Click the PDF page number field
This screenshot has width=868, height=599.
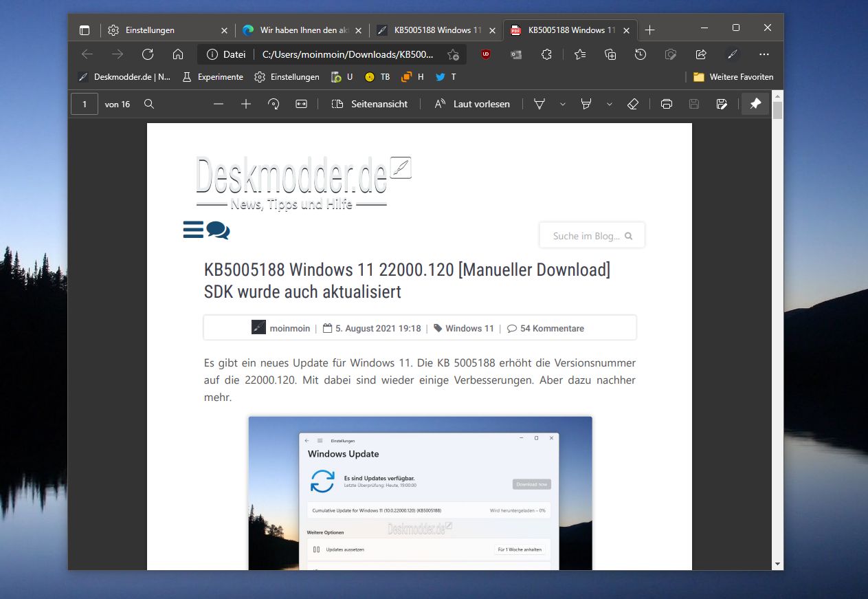click(x=85, y=104)
